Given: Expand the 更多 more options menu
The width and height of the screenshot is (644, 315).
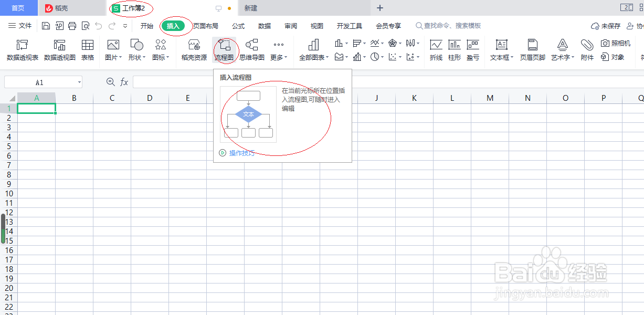Looking at the screenshot, I should click(x=279, y=50).
